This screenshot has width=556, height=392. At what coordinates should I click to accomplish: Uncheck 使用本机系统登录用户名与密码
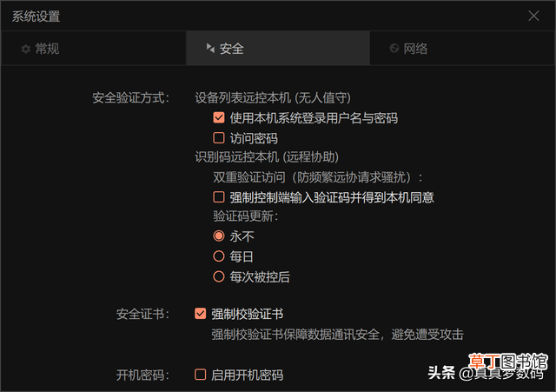pos(219,117)
